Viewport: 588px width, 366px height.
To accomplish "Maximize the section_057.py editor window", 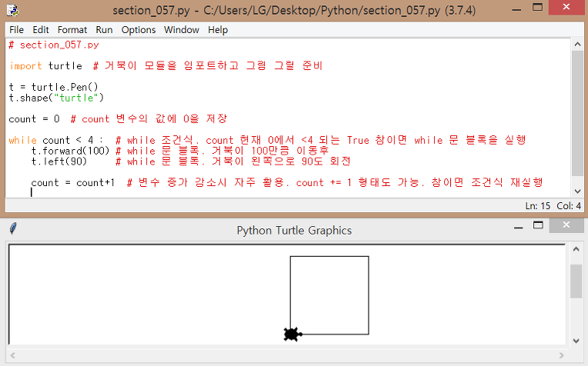I will coord(537,8).
